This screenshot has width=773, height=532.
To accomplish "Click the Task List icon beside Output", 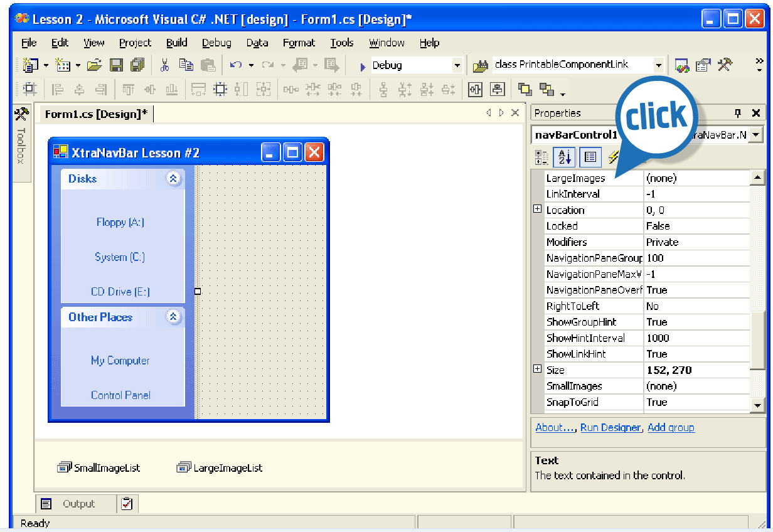I will [127, 504].
